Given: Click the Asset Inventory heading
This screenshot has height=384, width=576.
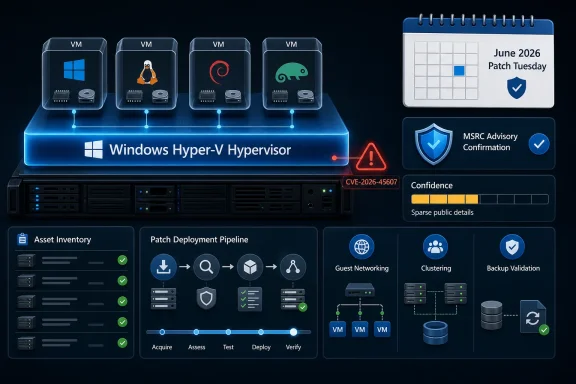Looking at the screenshot, I should pos(62,240).
